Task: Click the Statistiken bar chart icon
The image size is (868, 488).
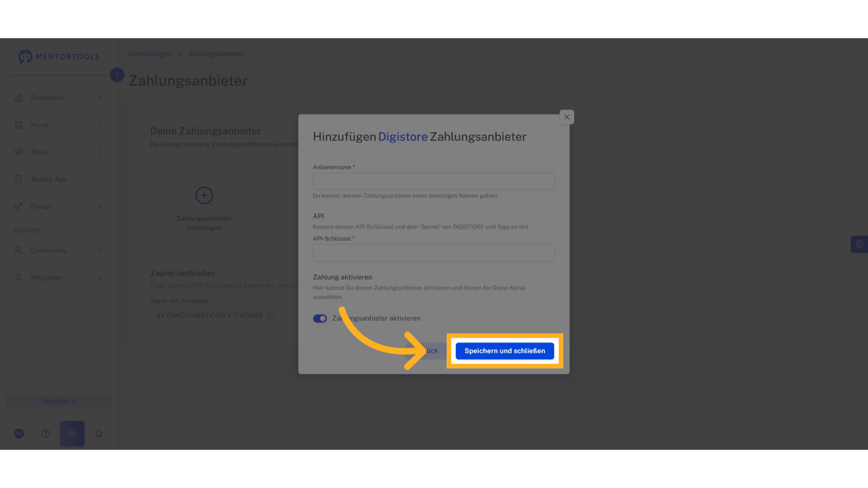Action: pos(19,98)
